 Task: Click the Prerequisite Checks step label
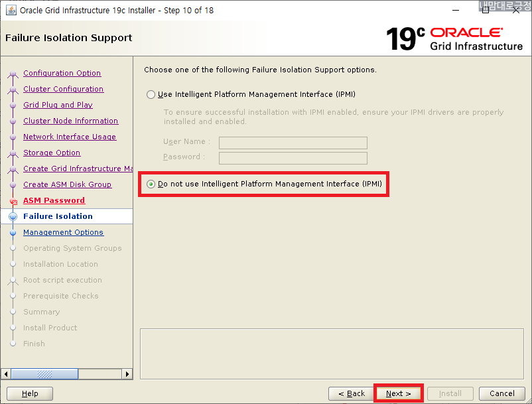pos(61,296)
